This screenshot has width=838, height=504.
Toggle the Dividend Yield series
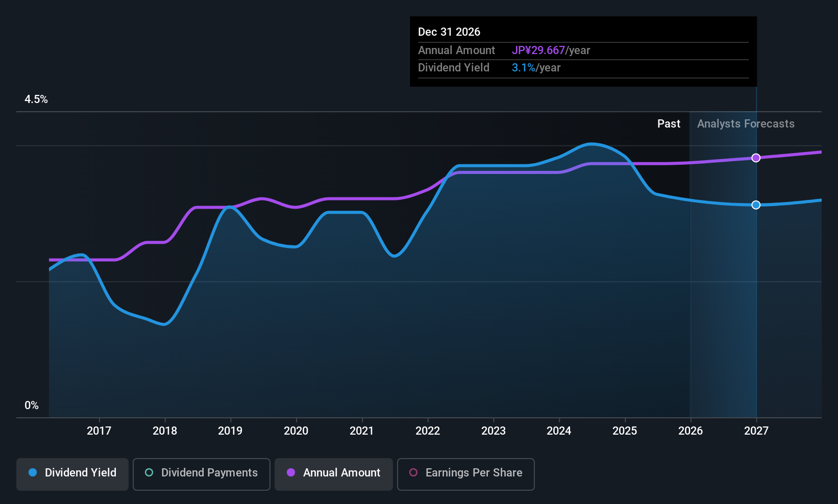(x=72, y=474)
